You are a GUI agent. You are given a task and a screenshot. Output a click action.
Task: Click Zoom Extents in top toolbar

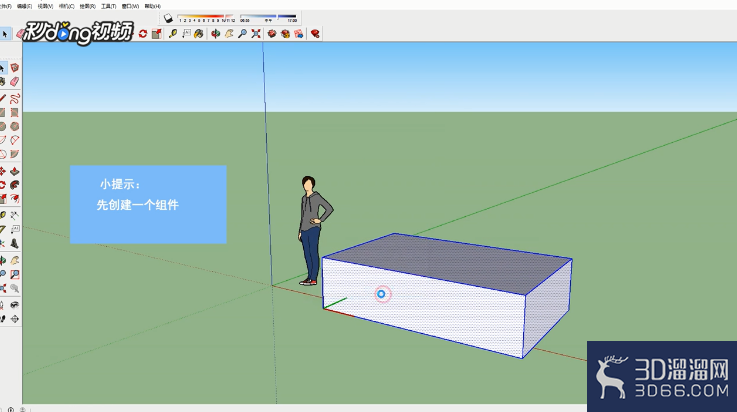(256, 34)
